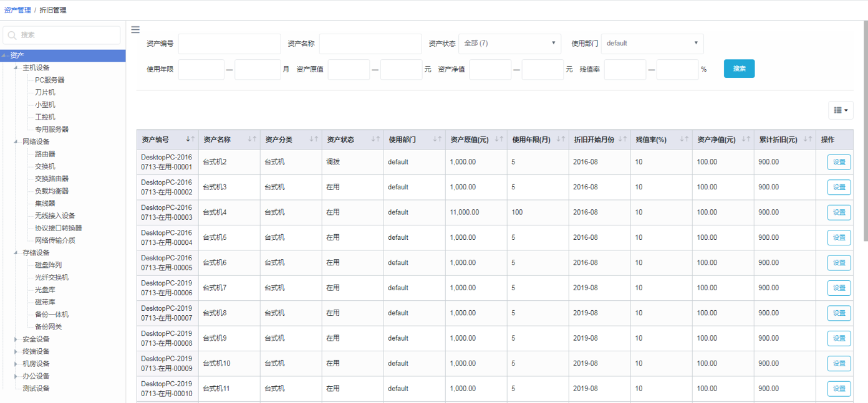Select 交换机 in the asset tree

(45, 166)
